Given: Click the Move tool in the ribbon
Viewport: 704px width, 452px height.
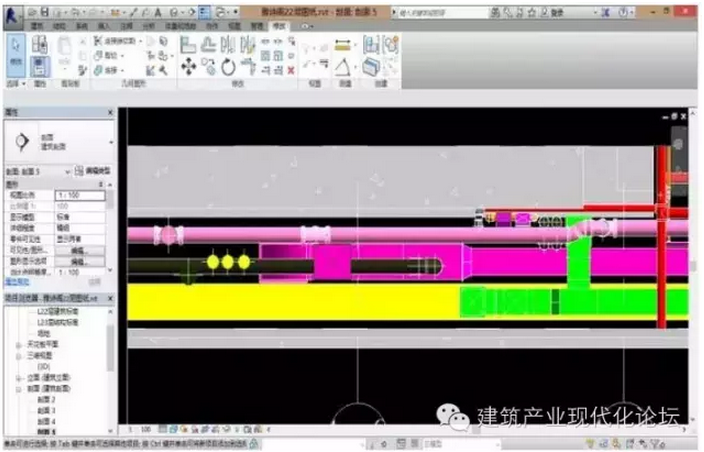Looking at the screenshot, I should tap(187, 66).
